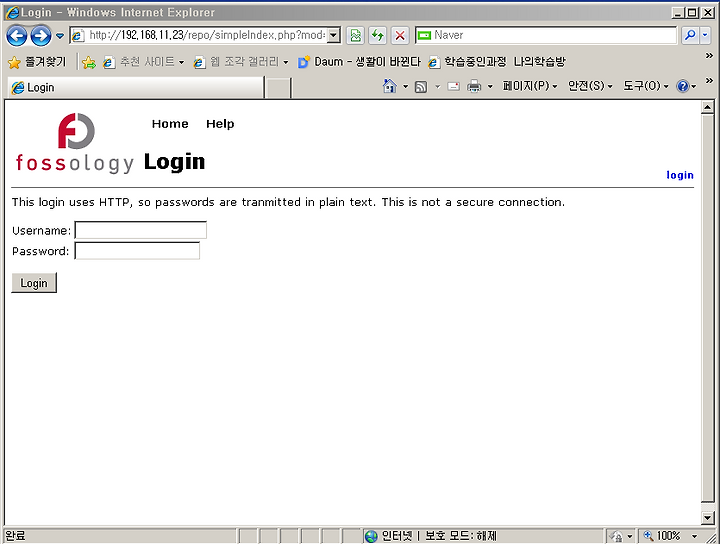The height and width of the screenshot is (544, 720).
Task: Click the internet zone globe icon in status bar
Action: (x=371, y=536)
